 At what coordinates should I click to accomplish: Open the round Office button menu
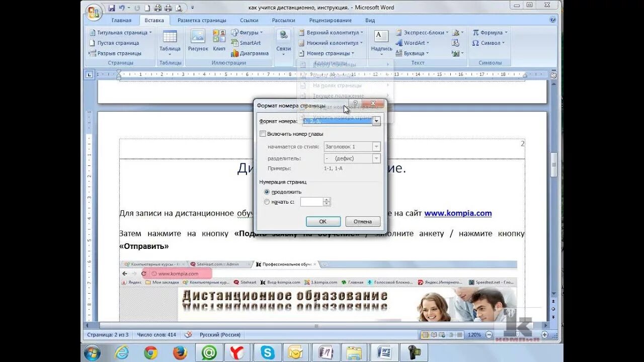tap(94, 13)
